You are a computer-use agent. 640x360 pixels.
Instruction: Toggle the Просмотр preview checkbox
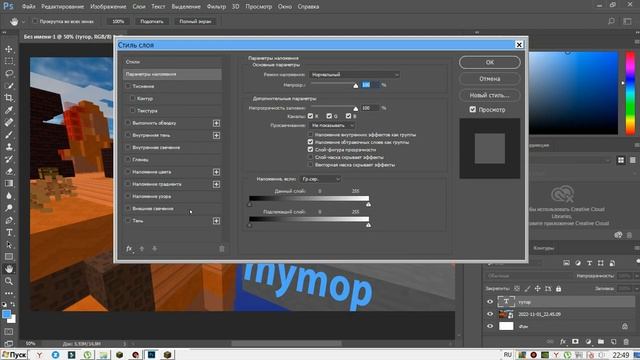(x=473, y=109)
